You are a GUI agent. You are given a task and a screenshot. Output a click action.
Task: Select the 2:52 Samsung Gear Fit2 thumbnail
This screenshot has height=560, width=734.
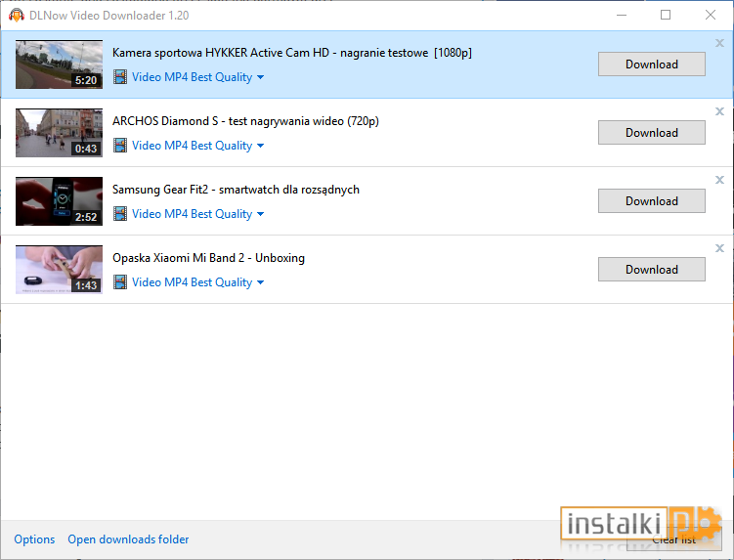coord(59,201)
